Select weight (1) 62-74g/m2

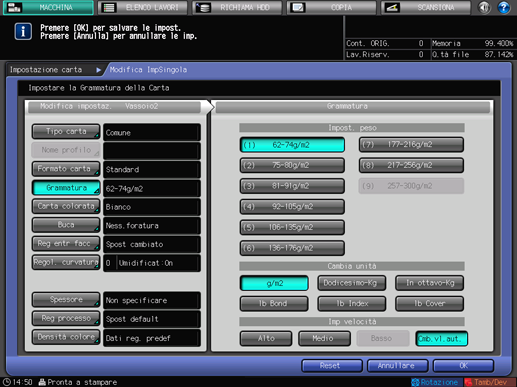pyautogui.click(x=292, y=145)
